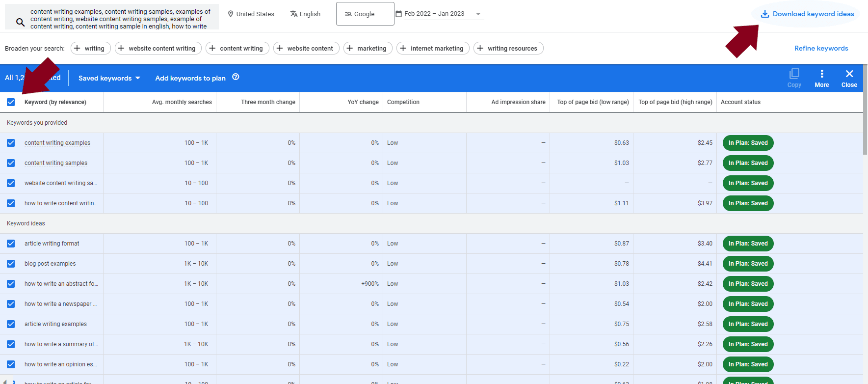Uncheck 'how to write an abstract fo...' row

11,284
